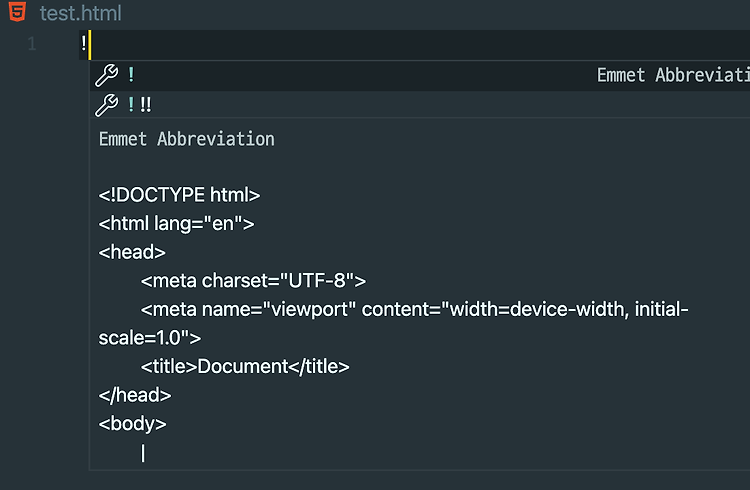Click the 'scale=1.0">' wrapped preview line
This screenshot has height=490, width=750.
point(150,338)
